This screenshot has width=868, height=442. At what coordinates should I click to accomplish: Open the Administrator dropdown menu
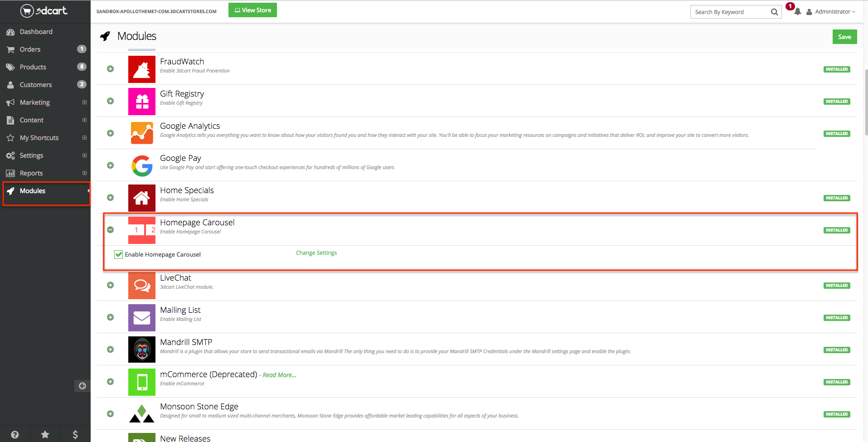831,12
